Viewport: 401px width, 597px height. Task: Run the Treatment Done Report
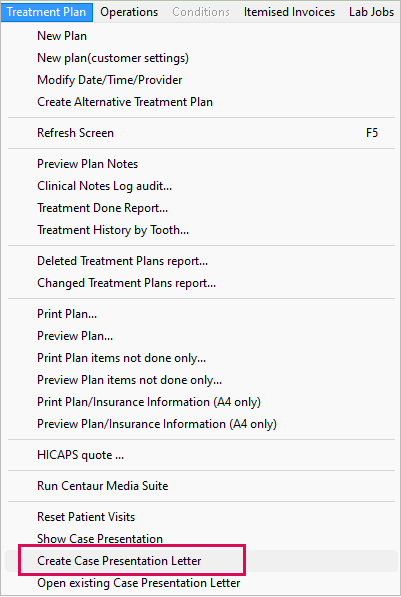tap(201, 208)
